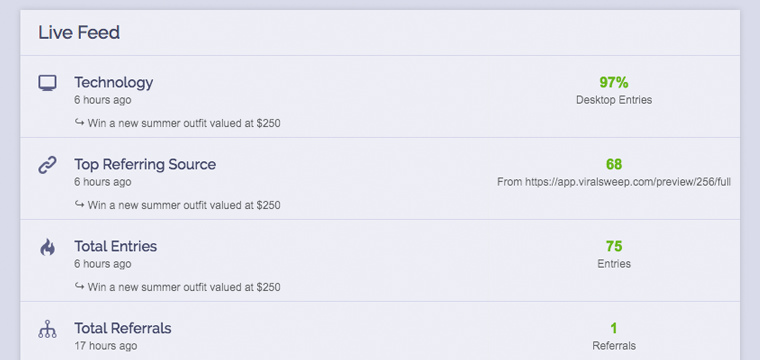Open the Top Referring Source title
The height and width of the screenshot is (360, 760).
[x=145, y=164]
